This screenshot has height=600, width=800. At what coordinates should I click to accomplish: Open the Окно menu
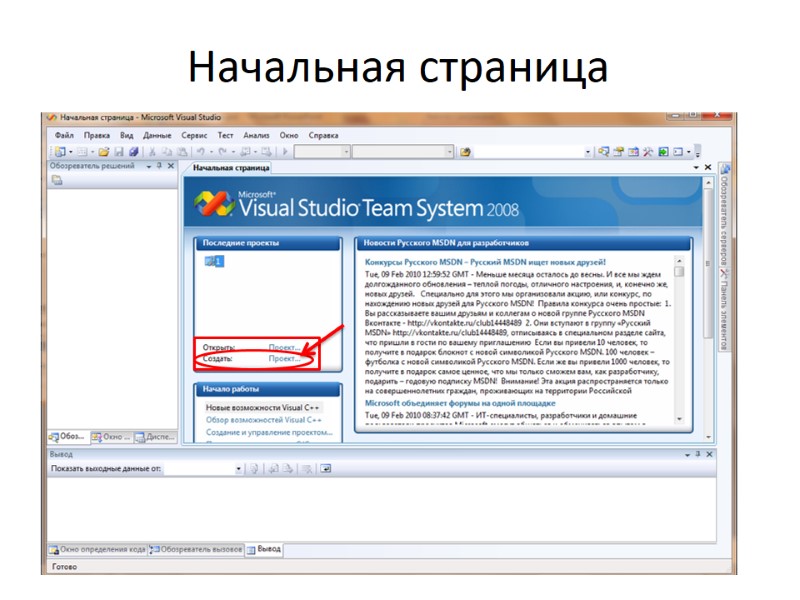pyautogui.click(x=289, y=135)
